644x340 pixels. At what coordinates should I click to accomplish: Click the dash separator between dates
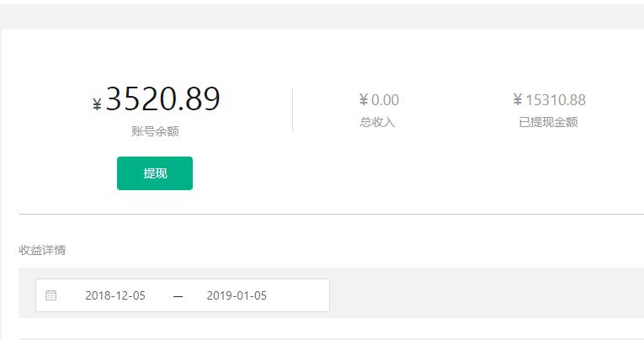coord(178,296)
